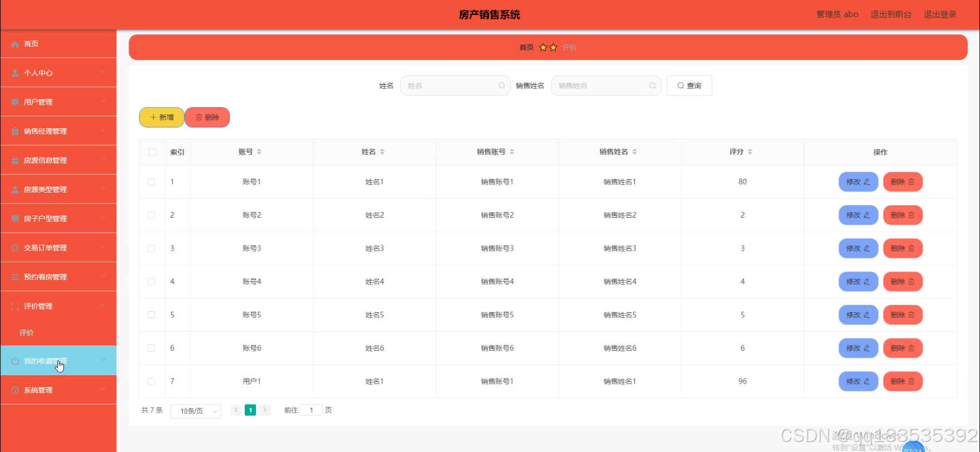Open the 评价 submenu item
This screenshot has height=452, width=980.
(x=58, y=333)
